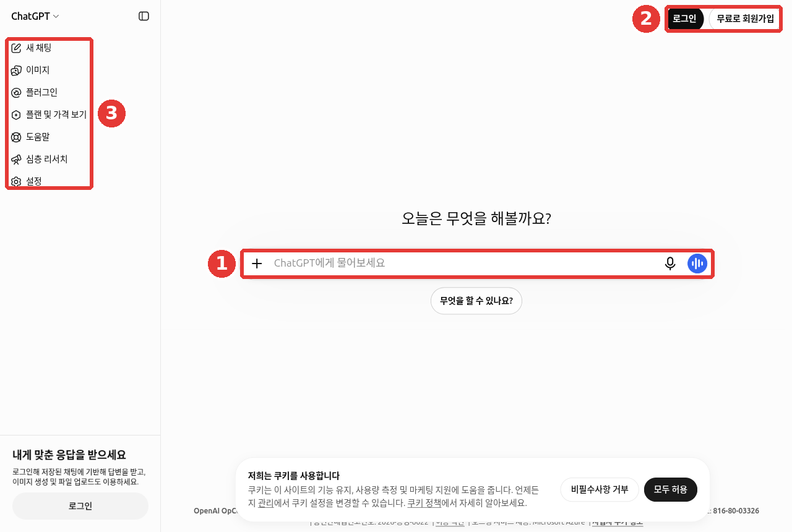This screenshot has width=792, height=532.
Task: Open the 관리 cookie settings link
Action: click(x=265, y=503)
